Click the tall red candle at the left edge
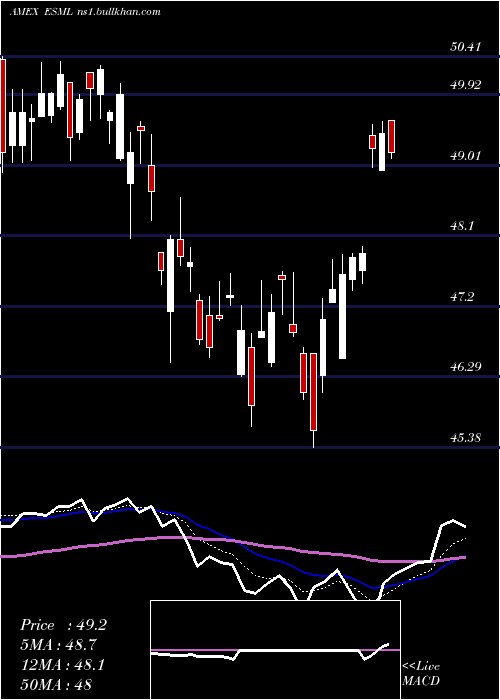This screenshot has height=700, width=500. coord(3,106)
